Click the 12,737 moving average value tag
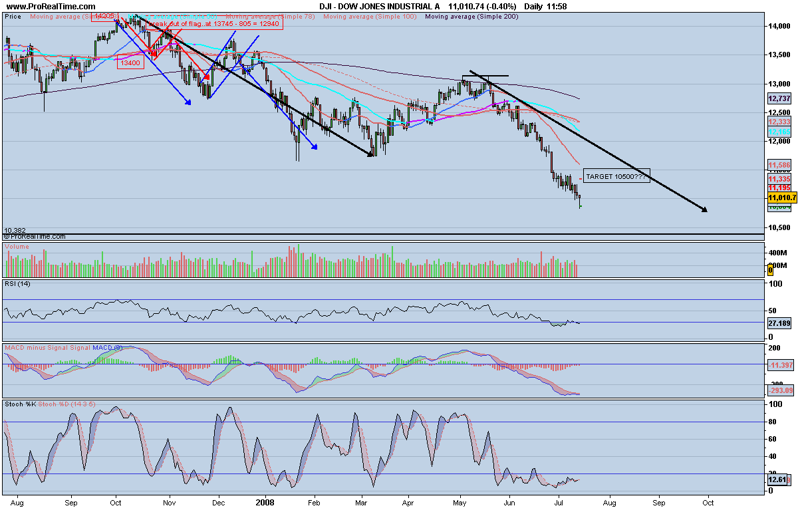The width and height of the screenshot is (798, 532). 779,98
